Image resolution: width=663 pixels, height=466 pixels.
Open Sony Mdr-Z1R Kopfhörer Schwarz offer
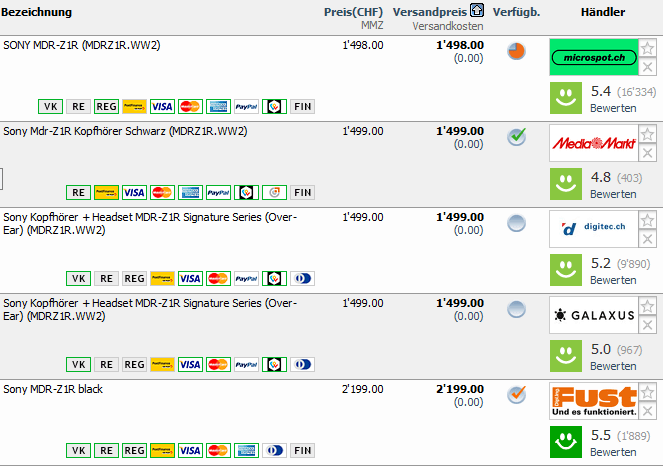point(125,131)
